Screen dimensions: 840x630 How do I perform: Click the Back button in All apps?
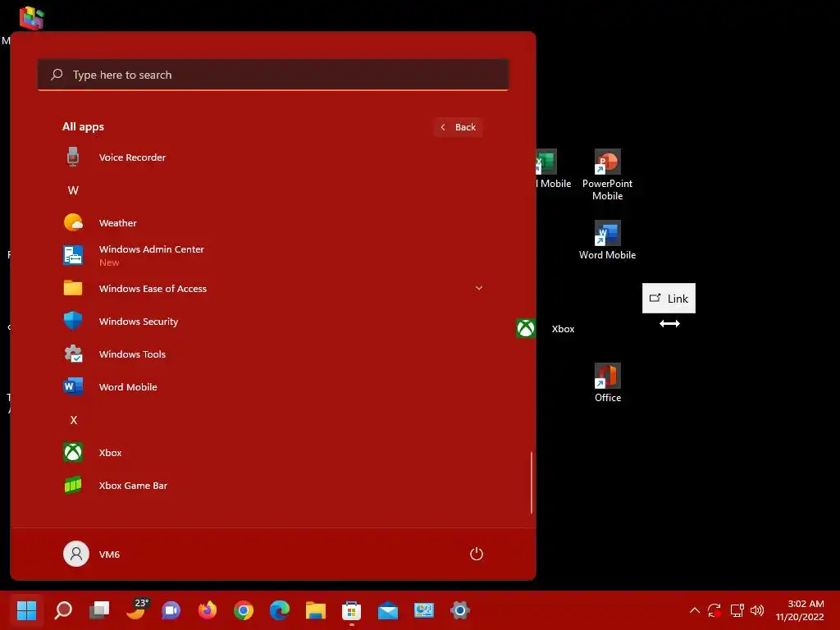click(458, 127)
